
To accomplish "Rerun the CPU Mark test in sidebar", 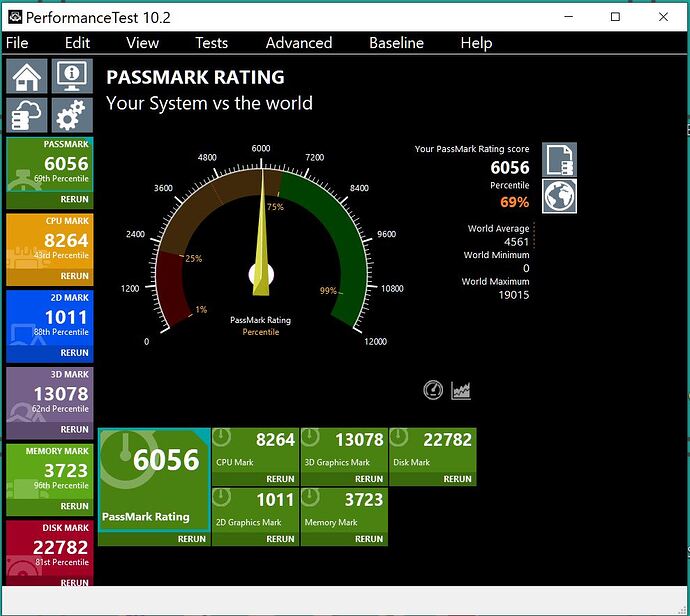I will pos(74,276).
